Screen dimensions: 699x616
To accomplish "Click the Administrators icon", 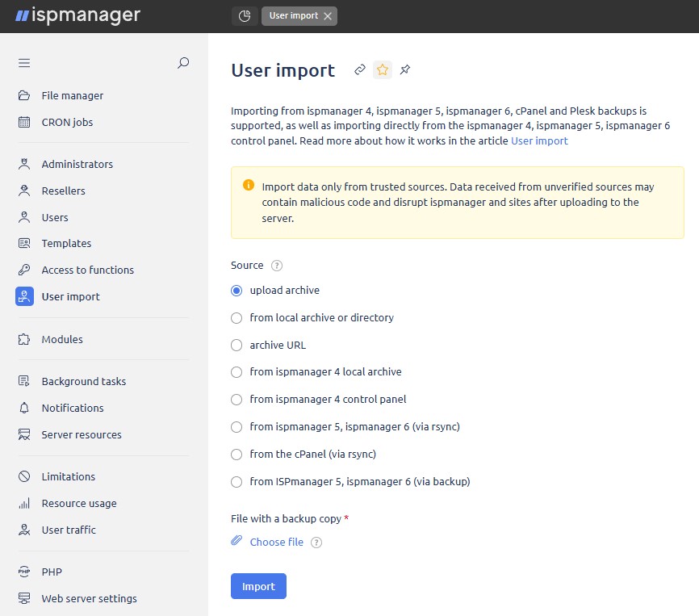I will (x=24, y=164).
